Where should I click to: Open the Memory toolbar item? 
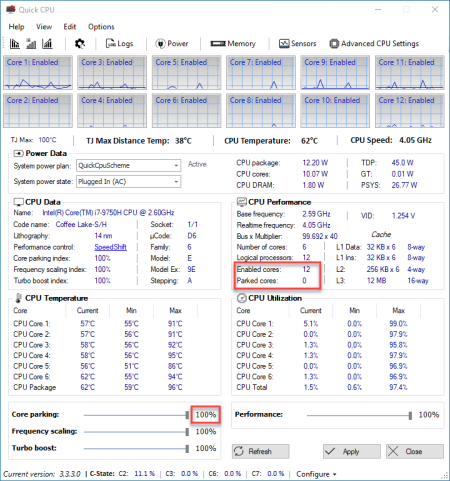click(x=233, y=44)
